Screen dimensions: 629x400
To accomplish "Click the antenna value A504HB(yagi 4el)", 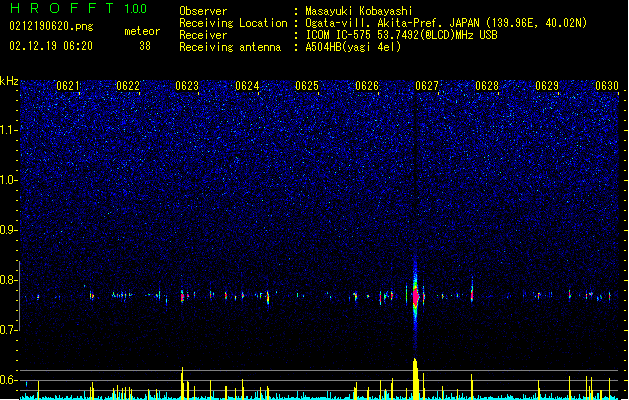I will pos(353,47).
